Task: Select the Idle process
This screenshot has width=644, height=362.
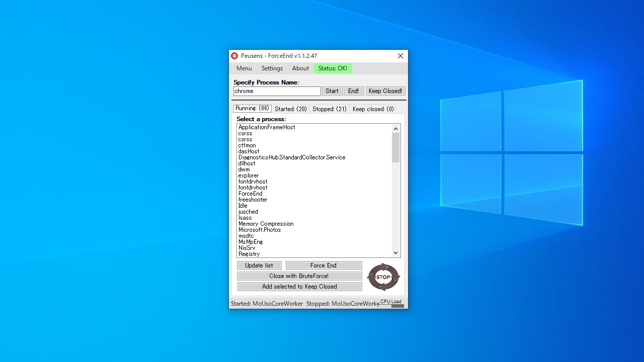Action: [243, 206]
